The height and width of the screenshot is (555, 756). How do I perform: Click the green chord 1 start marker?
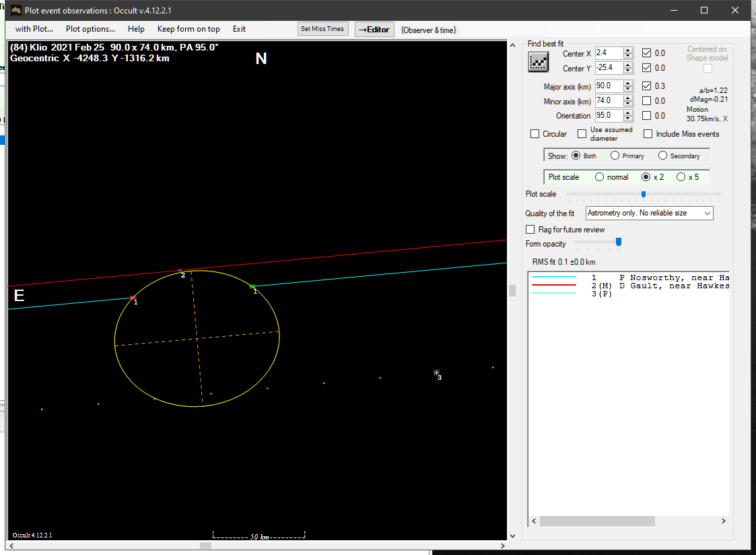pyautogui.click(x=252, y=287)
